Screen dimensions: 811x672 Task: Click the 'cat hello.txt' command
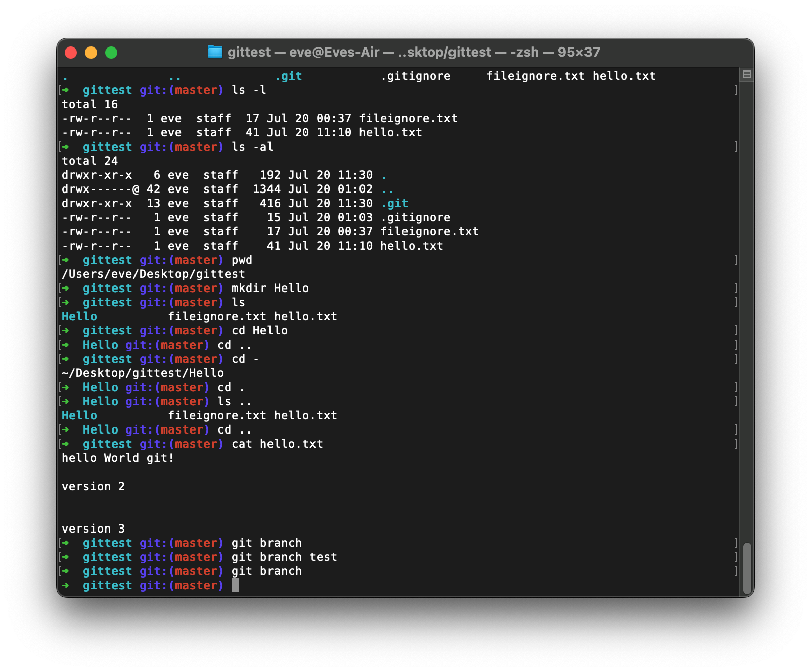point(277,444)
